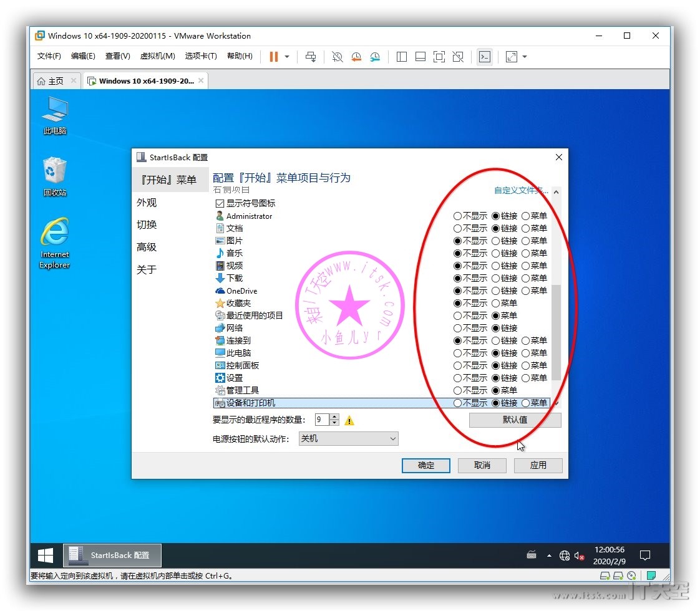Click the 取消 button
Screen dimensions: 700x611
tap(482, 465)
